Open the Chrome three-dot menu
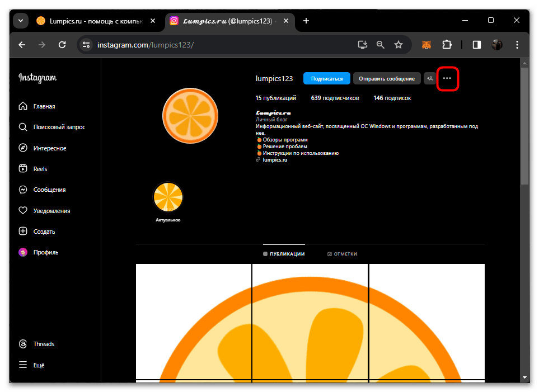This screenshot has width=539, height=392. [x=517, y=45]
